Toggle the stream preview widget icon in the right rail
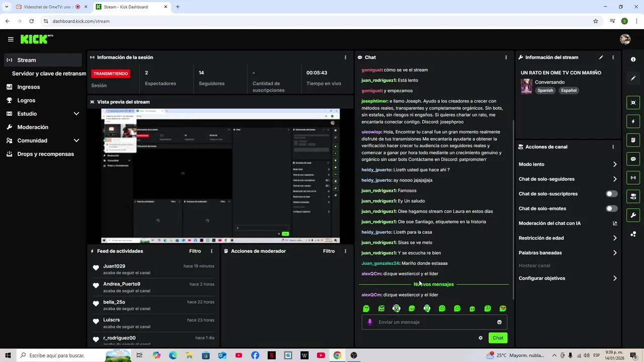The width and height of the screenshot is (644, 362). [x=633, y=103]
